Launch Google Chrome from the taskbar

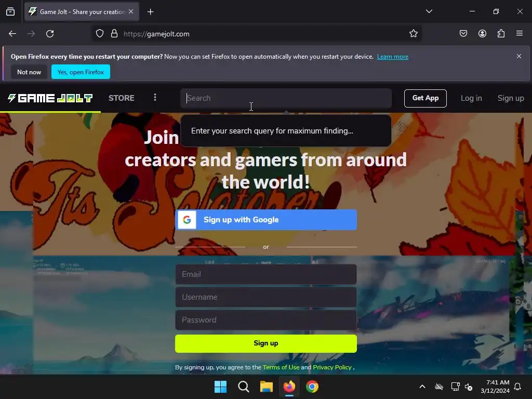pos(312,387)
